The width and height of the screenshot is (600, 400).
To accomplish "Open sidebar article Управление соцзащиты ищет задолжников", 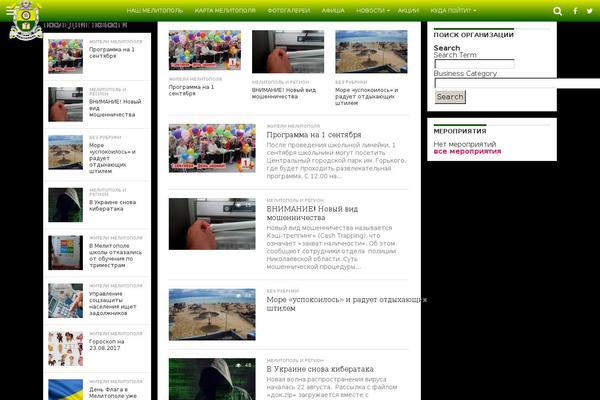I will [x=112, y=303].
